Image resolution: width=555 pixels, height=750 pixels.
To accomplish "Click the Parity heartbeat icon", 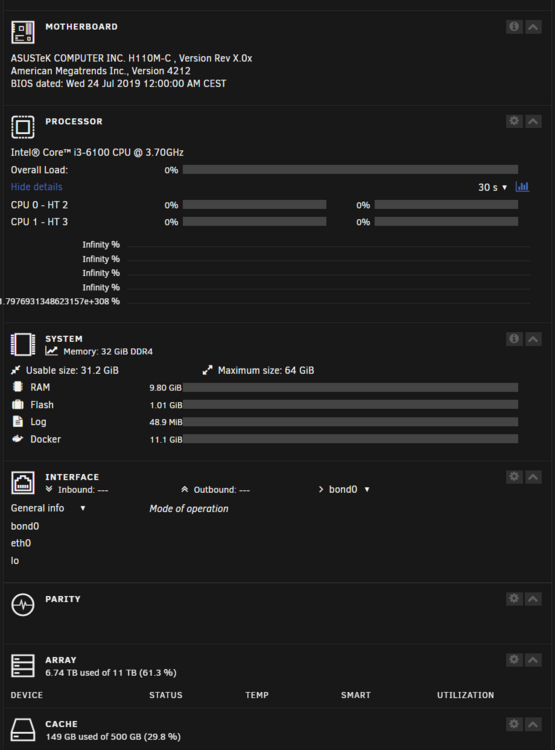I will [23, 605].
